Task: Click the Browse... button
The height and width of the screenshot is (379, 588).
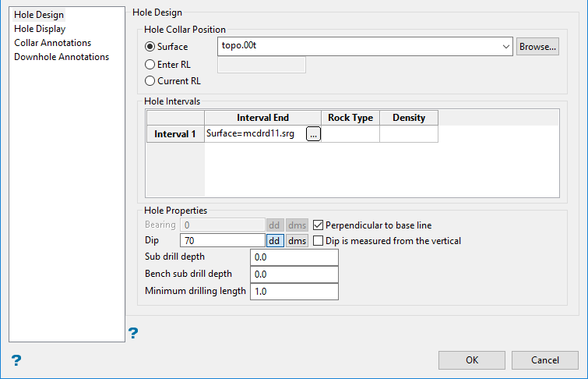Action: 537,47
